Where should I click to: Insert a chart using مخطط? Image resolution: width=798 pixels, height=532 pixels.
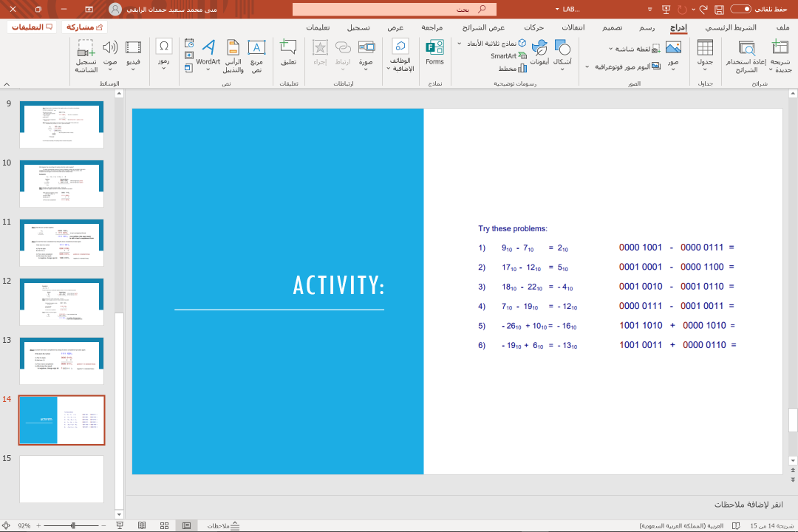(513, 68)
